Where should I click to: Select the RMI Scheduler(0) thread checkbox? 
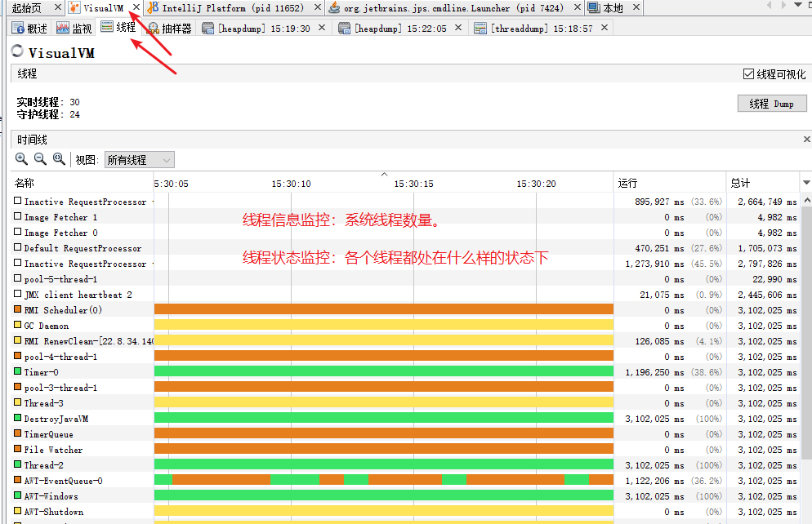click(x=18, y=309)
